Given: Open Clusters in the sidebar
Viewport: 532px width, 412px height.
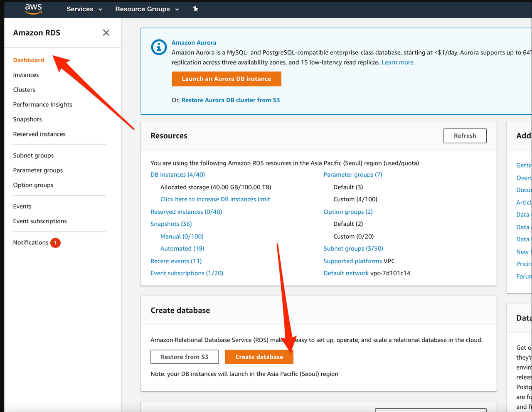Looking at the screenshot, I should [x=24, y=90].
